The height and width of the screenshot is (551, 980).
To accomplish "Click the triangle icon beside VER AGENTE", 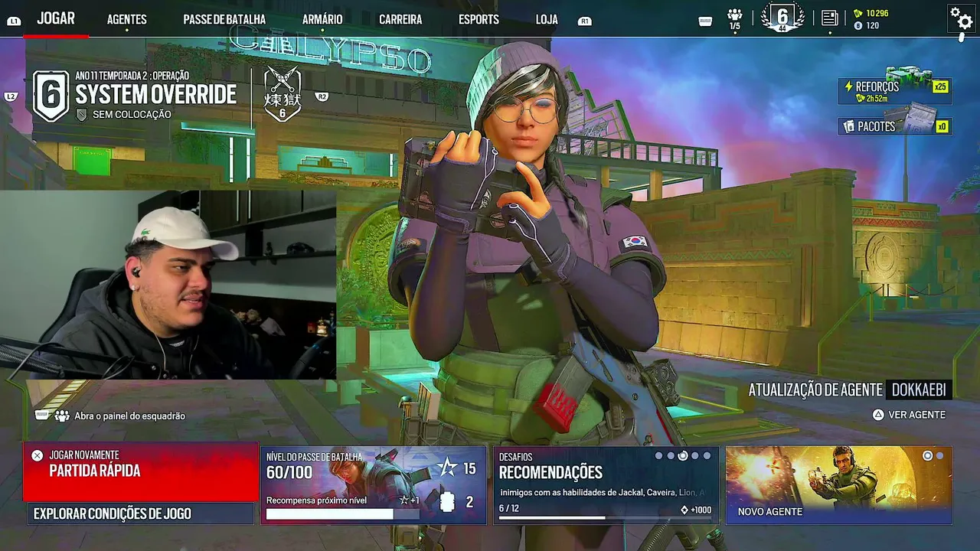I will coord(878,415).
